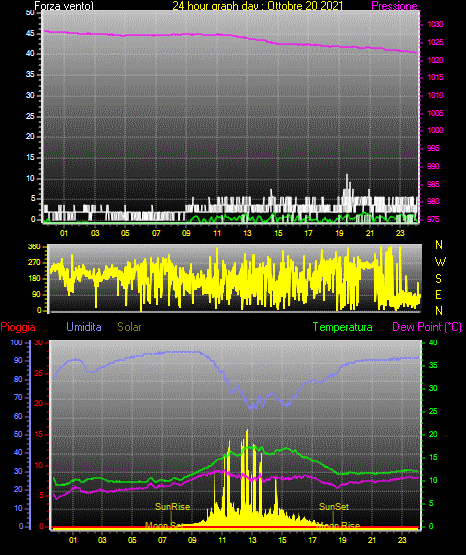Click the green 30 temperature axis label
Image resolution: width=466 pixels, height=555 pixels.
tap(433, 389)
